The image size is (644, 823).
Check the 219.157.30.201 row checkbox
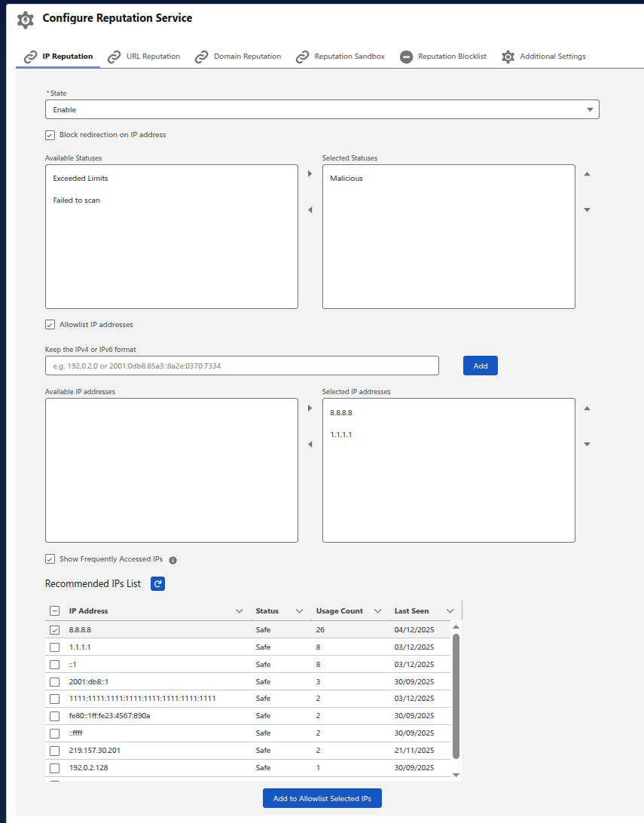(54, 751)
